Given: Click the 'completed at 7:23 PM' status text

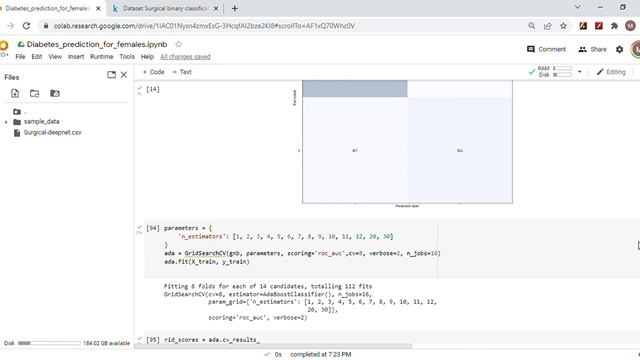Looking at the screenshot, I should (320, 354).
